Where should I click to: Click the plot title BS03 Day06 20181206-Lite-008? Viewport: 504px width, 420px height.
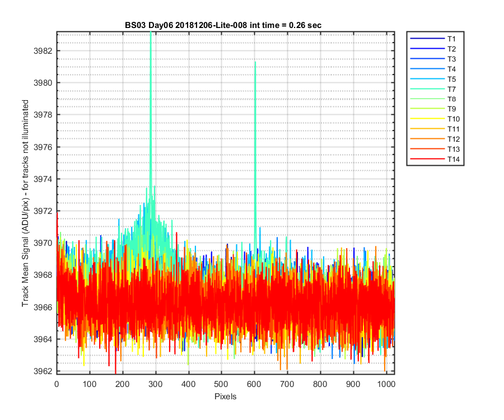pyautogui.click(x=223, y=25)
